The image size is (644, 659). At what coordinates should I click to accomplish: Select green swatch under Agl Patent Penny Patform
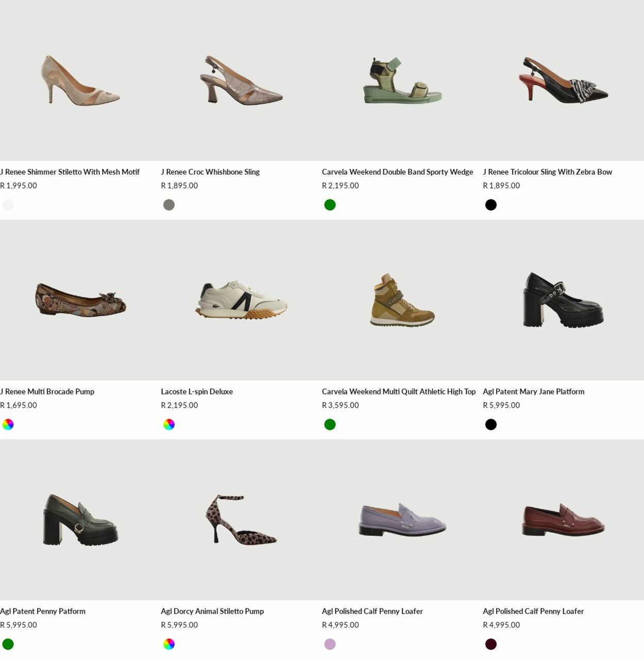point(8,644)
